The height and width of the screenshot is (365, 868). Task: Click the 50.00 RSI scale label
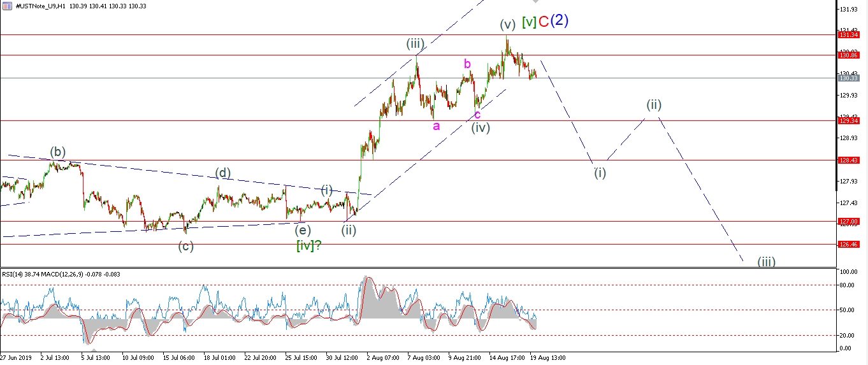(x=848, y=310)
